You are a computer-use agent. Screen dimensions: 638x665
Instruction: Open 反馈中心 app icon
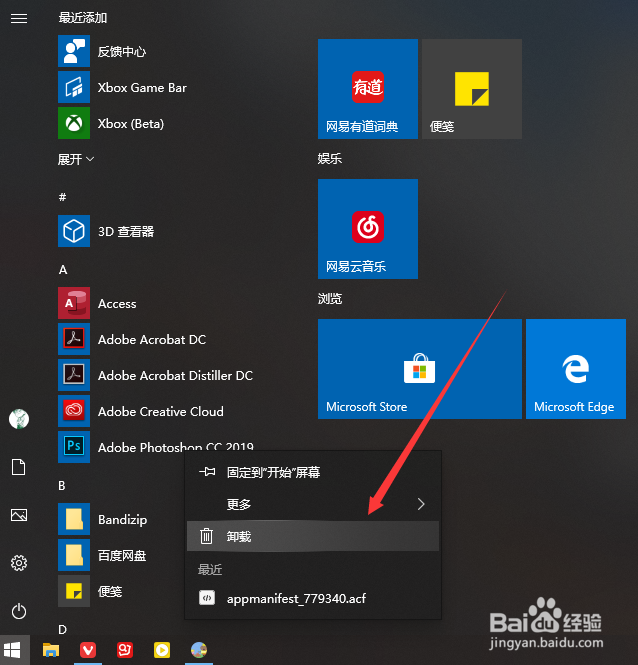click(x=74, y=51)
